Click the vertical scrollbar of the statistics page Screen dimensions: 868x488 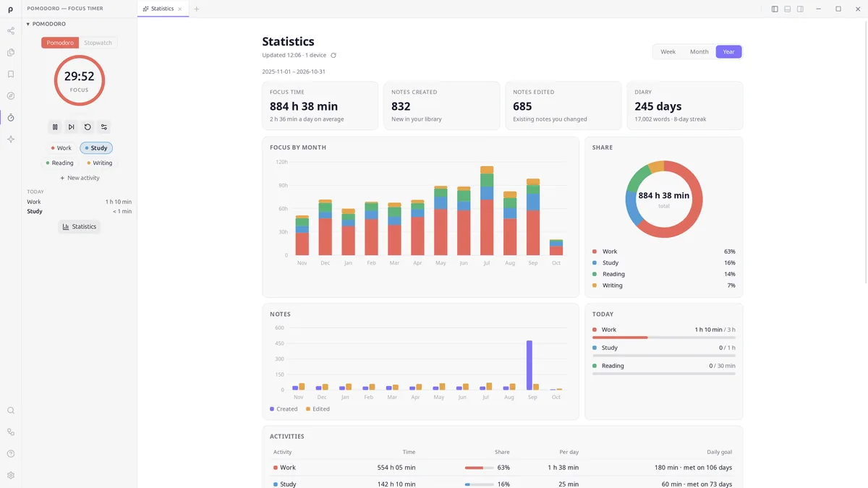click(865, 152)
